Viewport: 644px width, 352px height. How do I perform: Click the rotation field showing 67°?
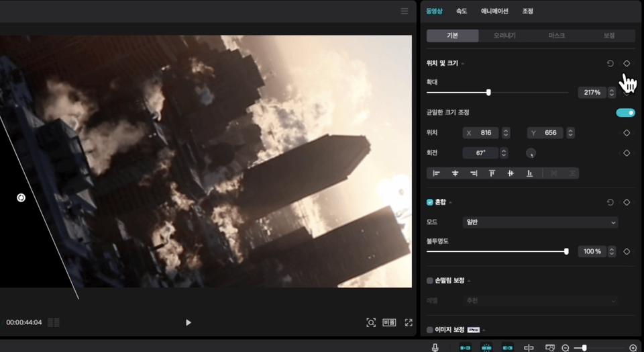[480, 153]
